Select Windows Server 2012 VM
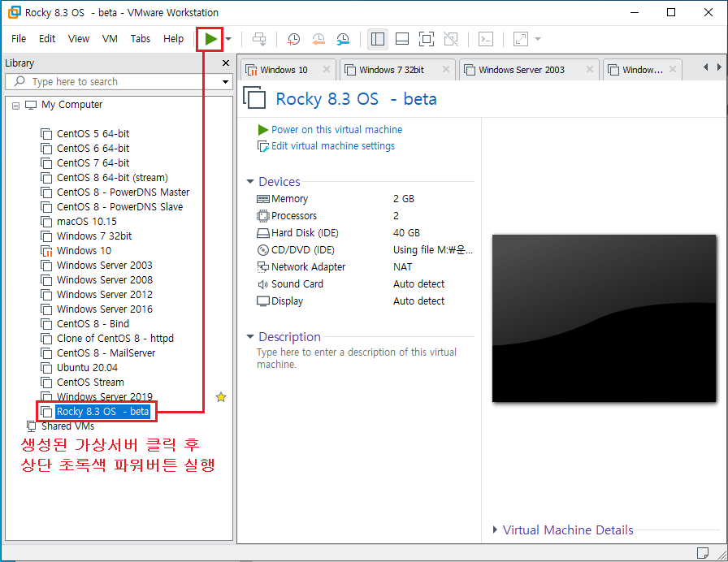The image size is (728, 562). coord(105,295)
